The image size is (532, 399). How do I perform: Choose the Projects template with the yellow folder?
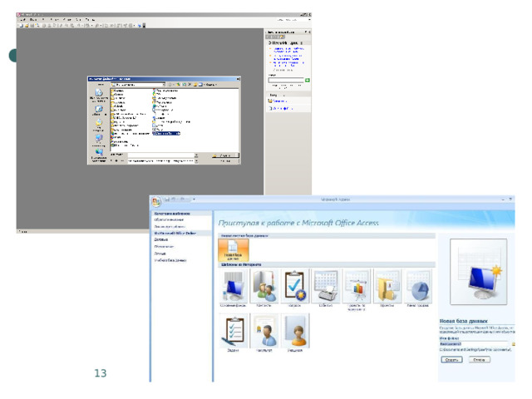[x=387, y=288]
